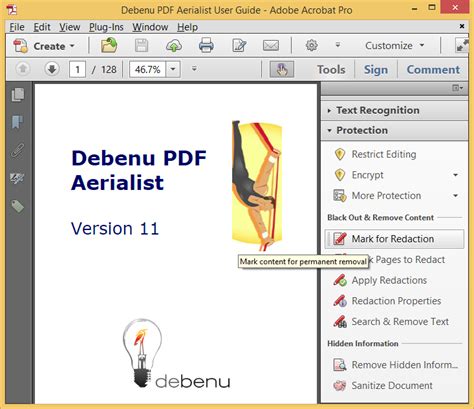Click the Redaction Properties icon
474x409 pixels.
[340, 301]
